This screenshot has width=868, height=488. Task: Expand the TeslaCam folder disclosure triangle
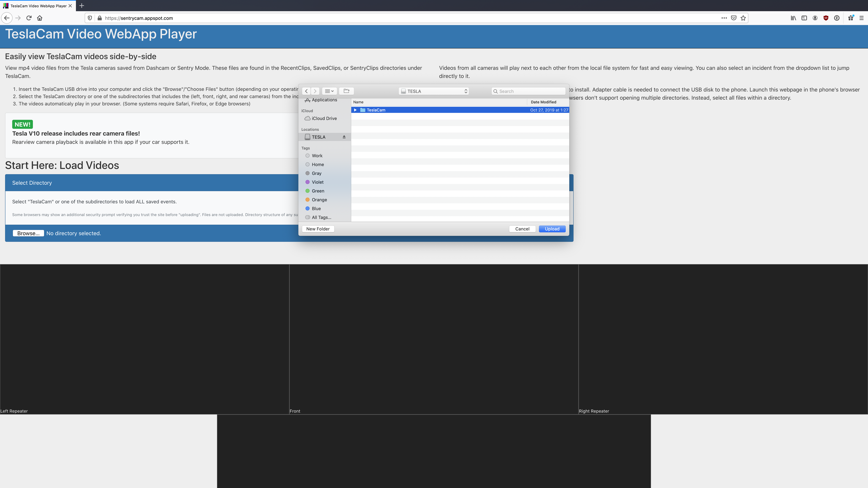pos(355,110)
